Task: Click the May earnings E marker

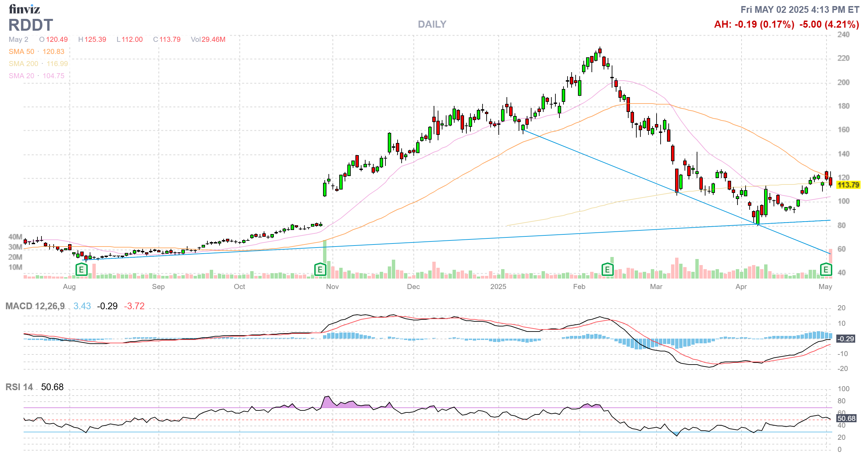Action: point(826,269)
